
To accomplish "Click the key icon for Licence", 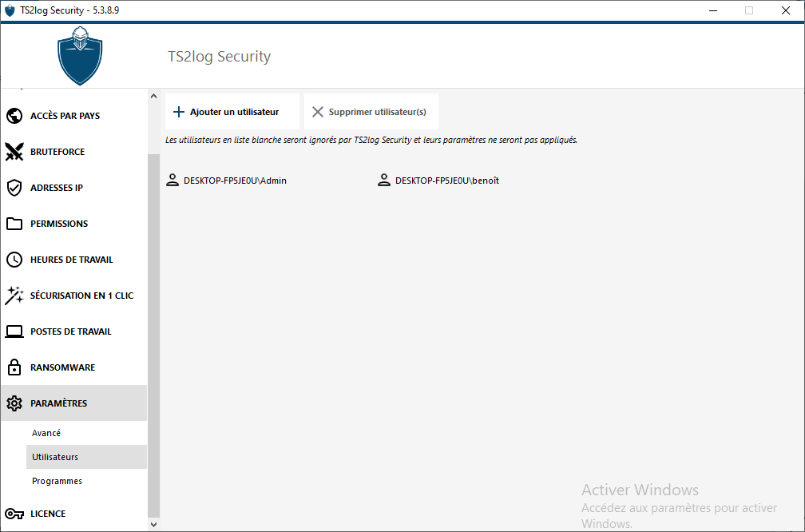I will point(14,514).
